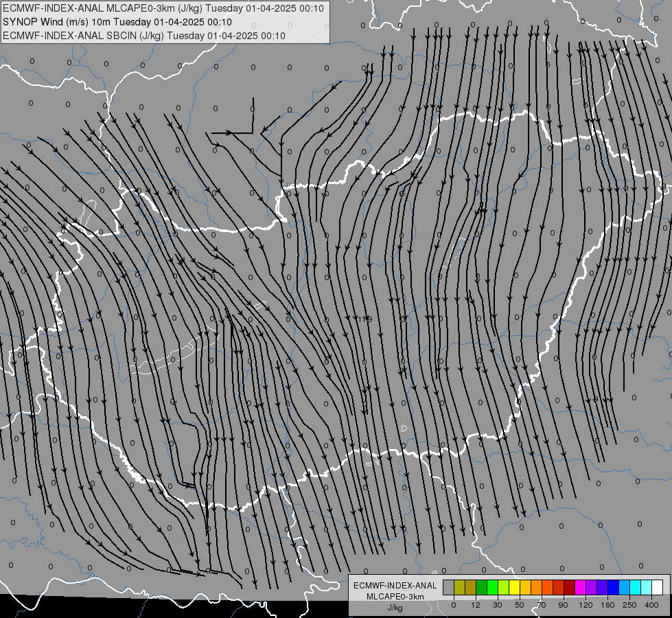Click the 119 value on the map

pyautogui.click(x=364, y=319)
